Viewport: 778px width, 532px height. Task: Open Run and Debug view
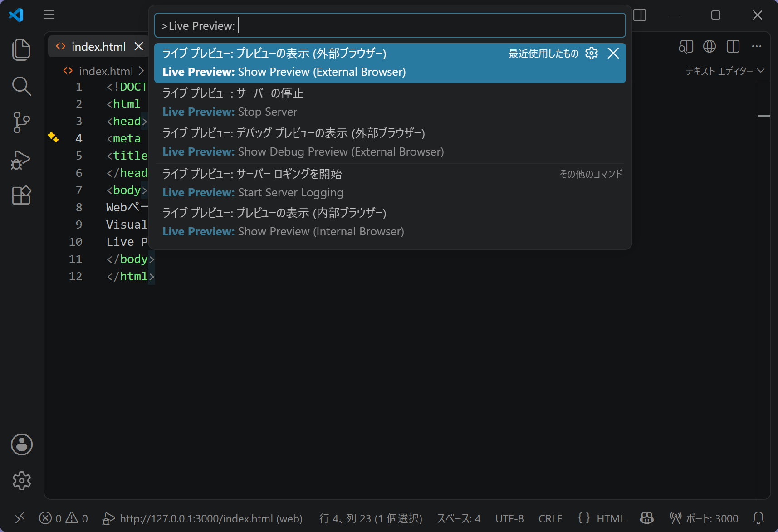21,159
